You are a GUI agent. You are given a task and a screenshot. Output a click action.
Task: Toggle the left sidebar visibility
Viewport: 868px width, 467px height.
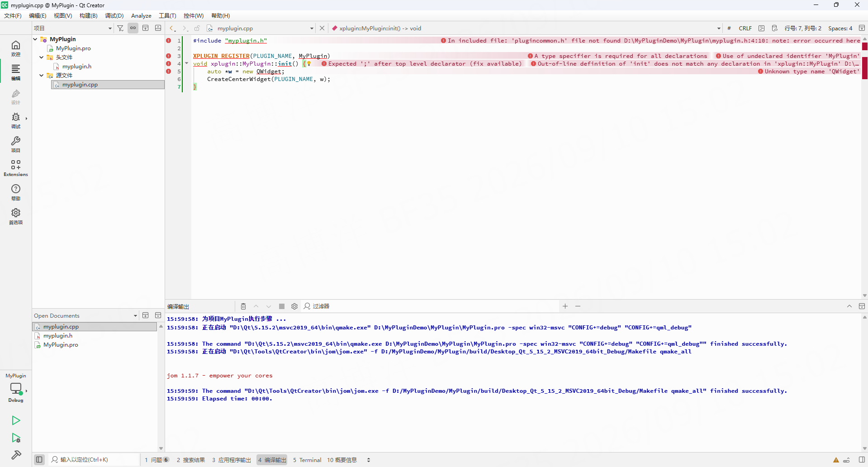pyautogui.click(x=39, y=460)
